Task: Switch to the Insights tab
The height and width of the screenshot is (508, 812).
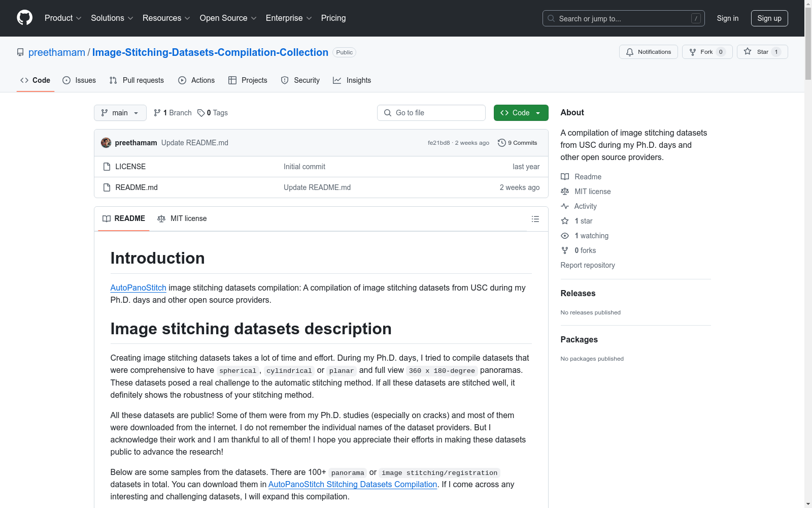Action: [x=352, y=80]
